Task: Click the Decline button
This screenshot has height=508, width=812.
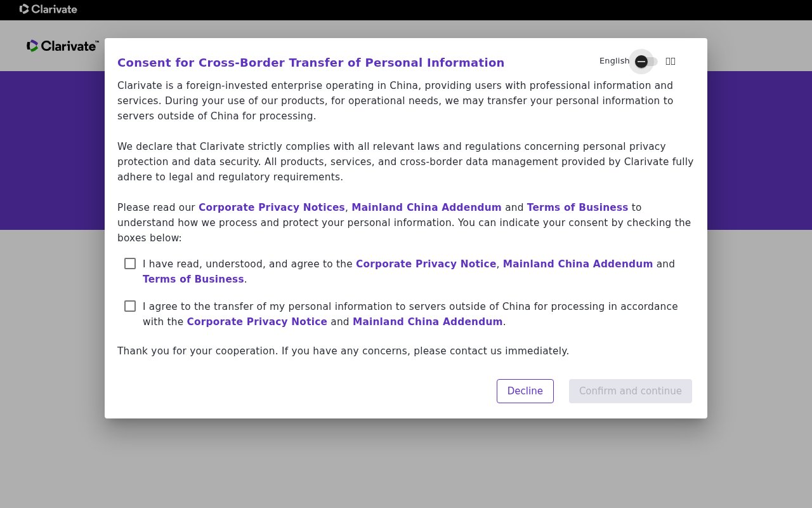Action: click(x=525, y=391)
